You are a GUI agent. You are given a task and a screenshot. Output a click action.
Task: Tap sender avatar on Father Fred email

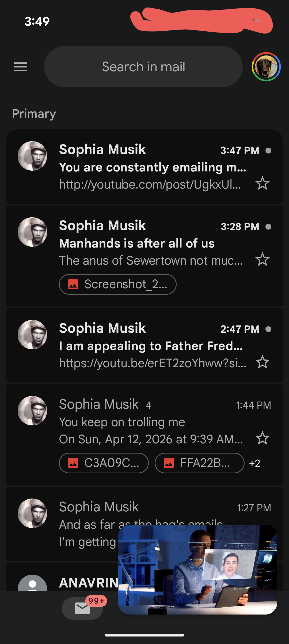[32, 335]
